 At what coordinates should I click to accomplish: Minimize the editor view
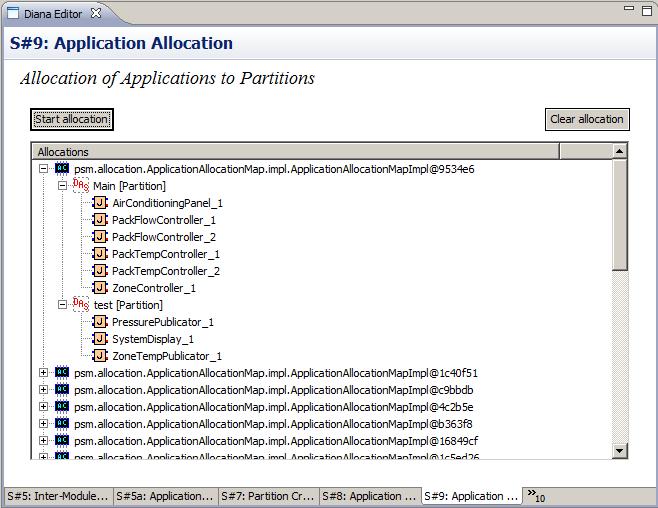point(629,8)
